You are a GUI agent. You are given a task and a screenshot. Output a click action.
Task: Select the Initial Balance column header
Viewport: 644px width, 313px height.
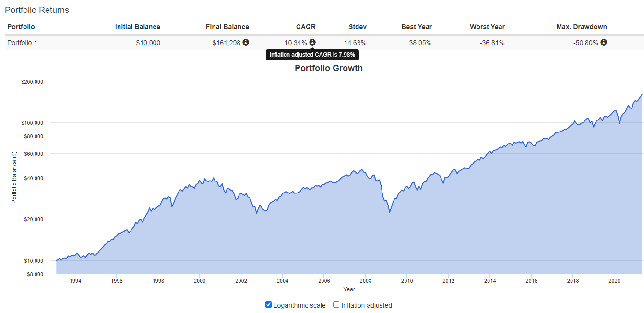[138, 27]
